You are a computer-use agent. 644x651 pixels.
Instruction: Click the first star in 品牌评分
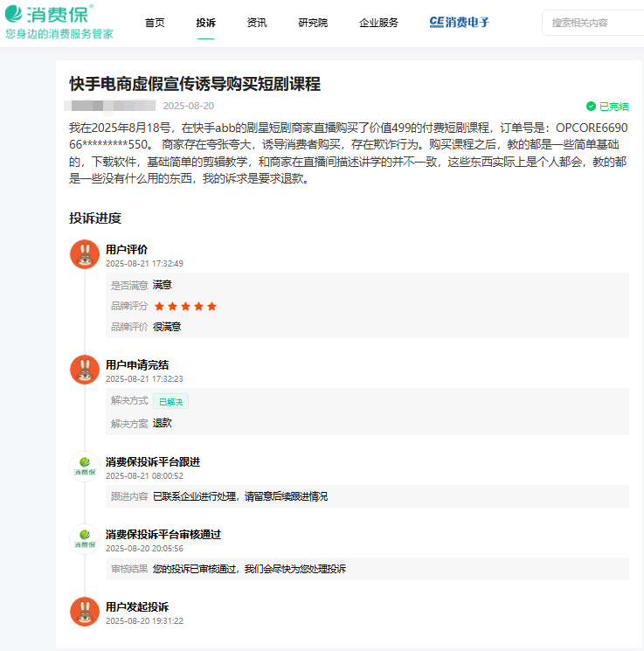159,306
